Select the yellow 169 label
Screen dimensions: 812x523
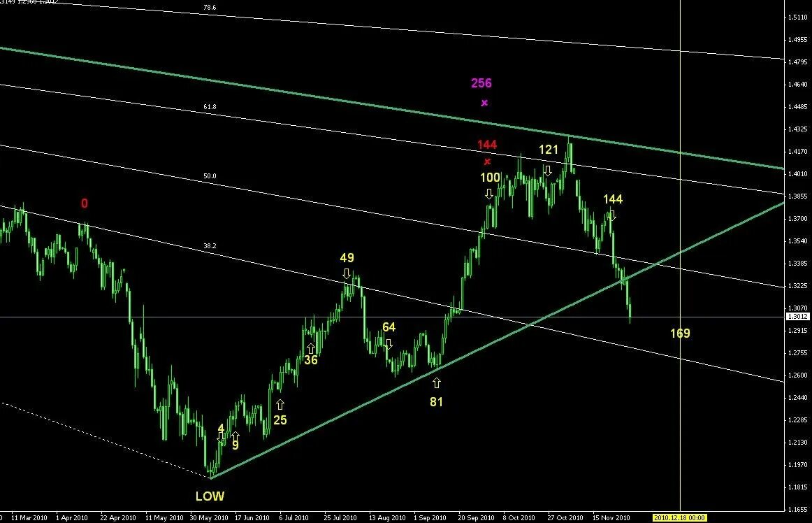click(x=680, y=334)
